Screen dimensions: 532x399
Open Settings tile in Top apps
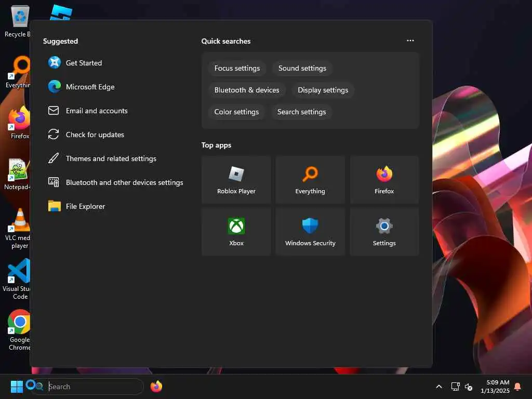click(x=384, y=232)
